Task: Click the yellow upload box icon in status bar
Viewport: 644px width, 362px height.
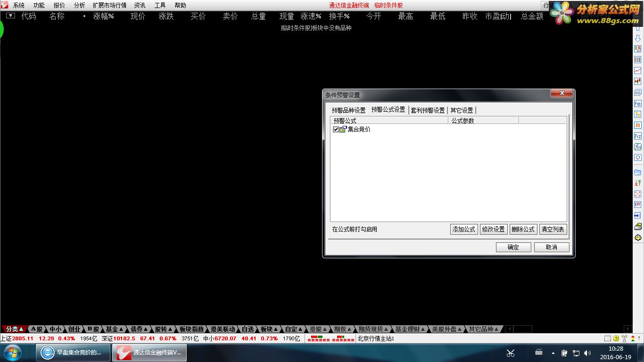Action: 616,338
